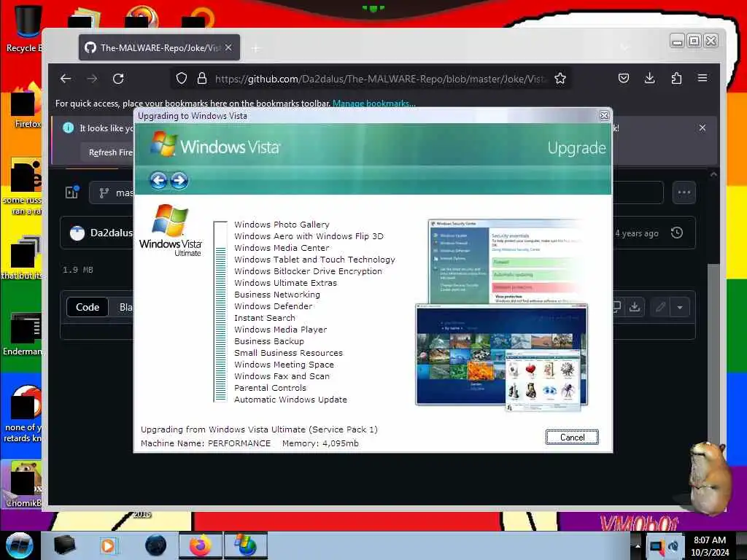This screenshot has width=747, height=560.
Task: Open the Windows Start menu orb
Action: click(x=20, y=545)
